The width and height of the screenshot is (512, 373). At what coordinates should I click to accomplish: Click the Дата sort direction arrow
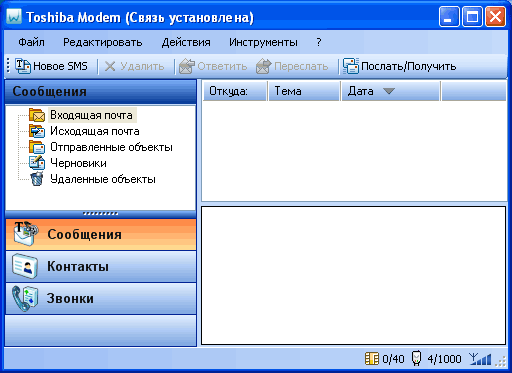click(389, 91)
